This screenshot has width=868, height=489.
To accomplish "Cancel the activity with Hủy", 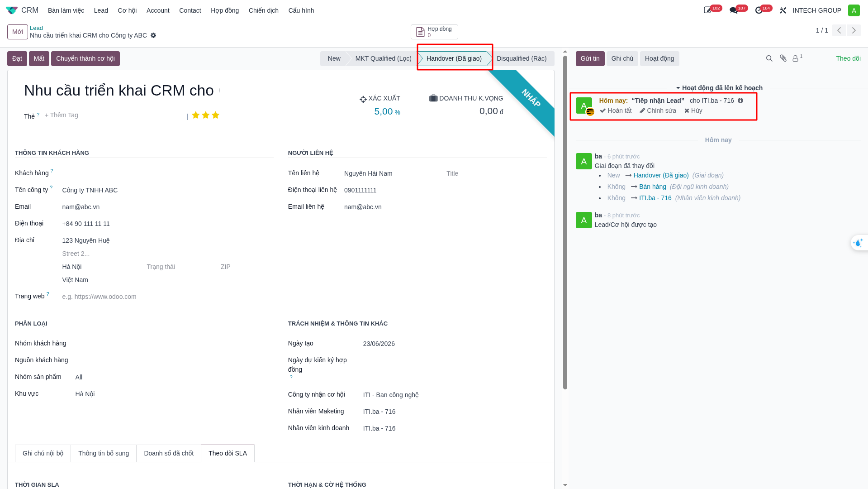I will [x=693, y=110].
